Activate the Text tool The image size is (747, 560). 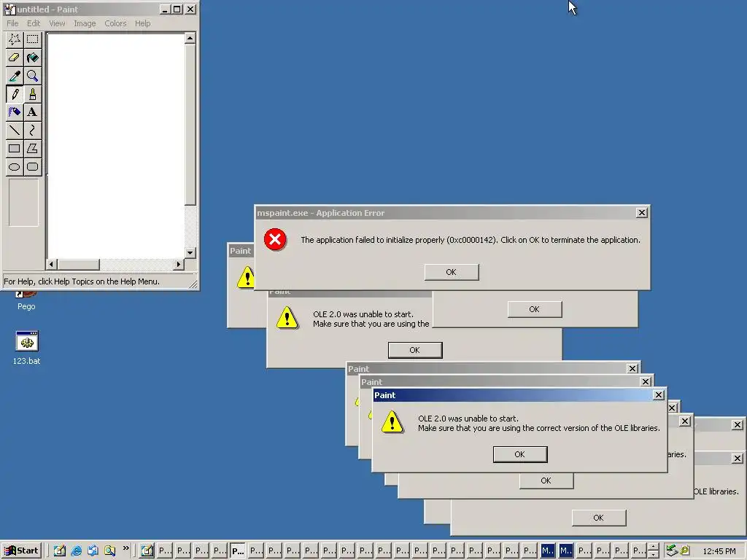[32, 112]
